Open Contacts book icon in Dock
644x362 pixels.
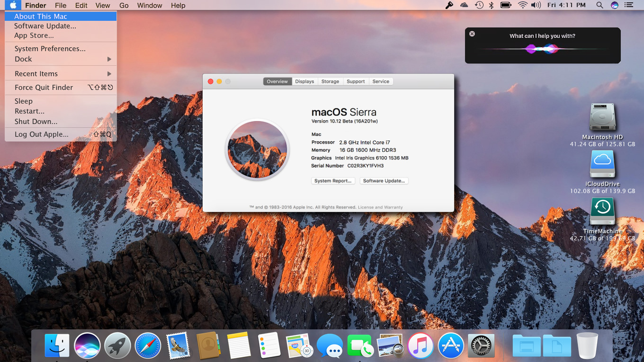click(x=208, y=345)
